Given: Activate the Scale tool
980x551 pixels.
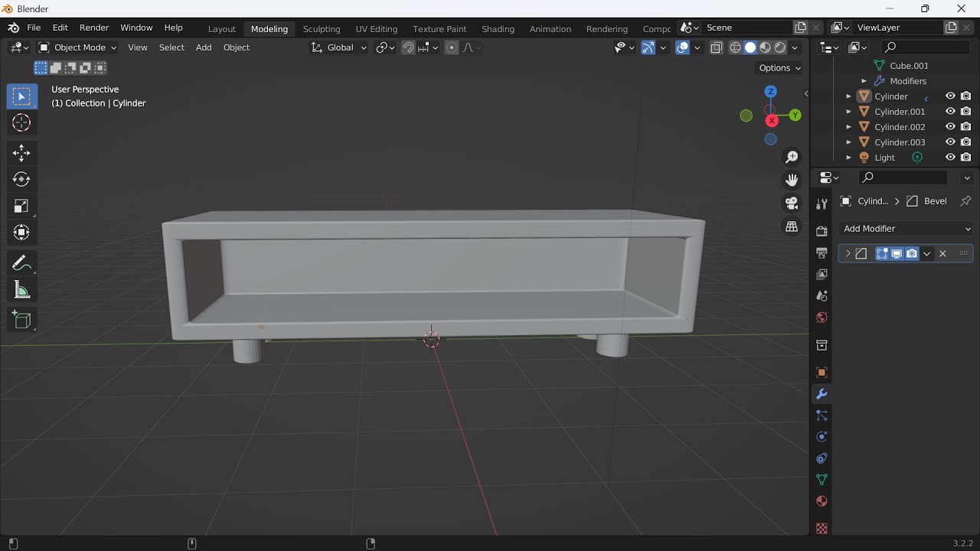Looking at the screenshot, I should tap(21, 206).
